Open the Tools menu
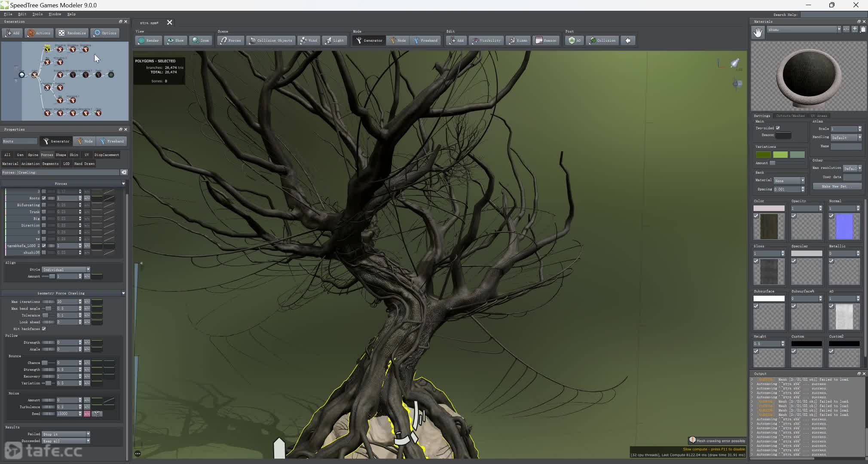The image size is (868, 464). coord(37,14)
